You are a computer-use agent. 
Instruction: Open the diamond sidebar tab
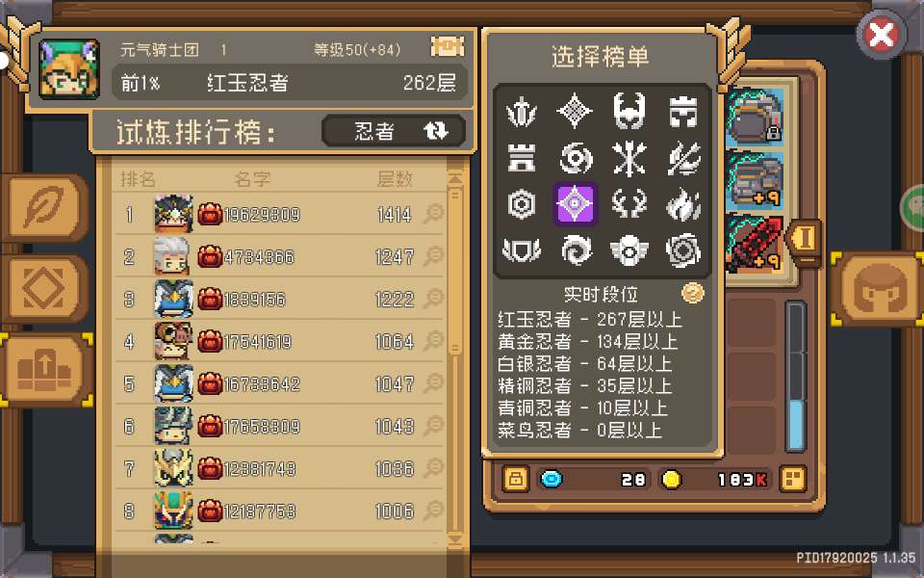tap(45, 289)
